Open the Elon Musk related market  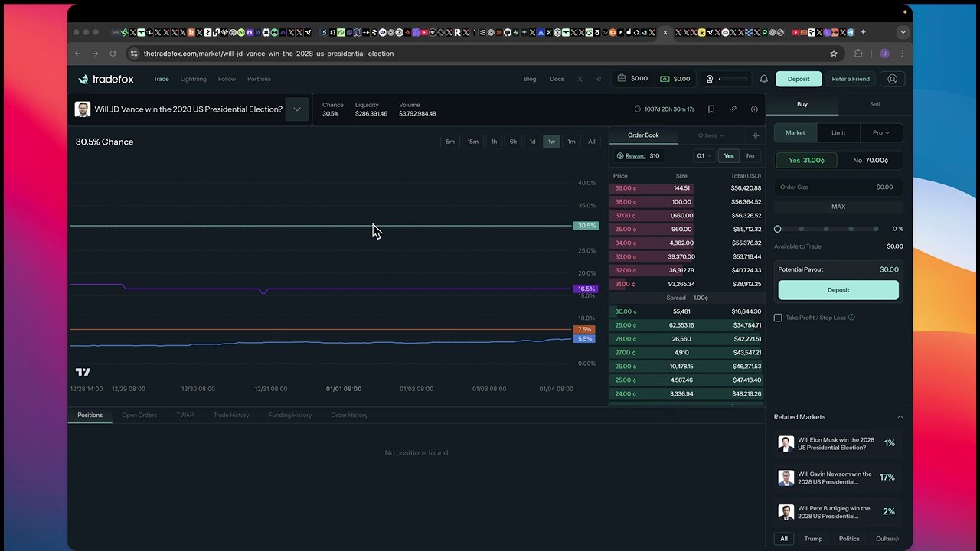[x=837, y=443]
